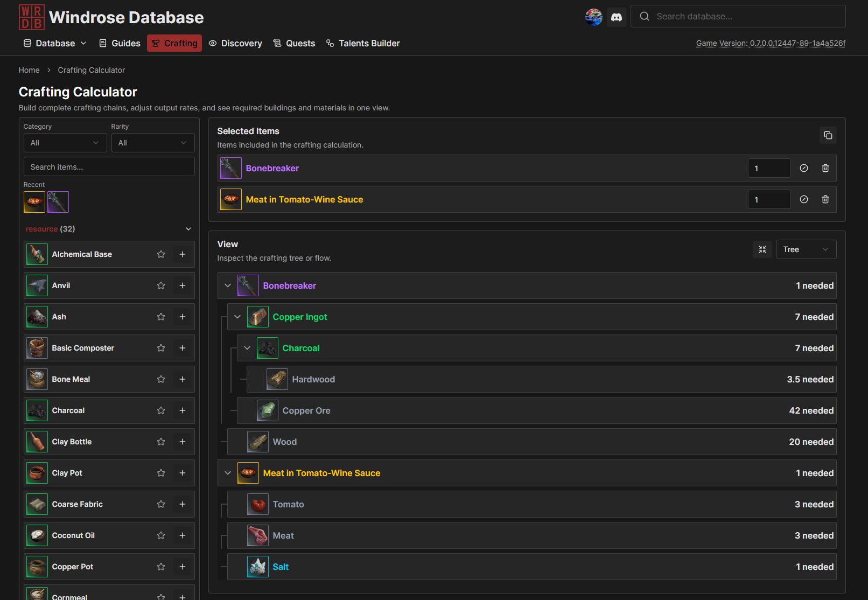Viewport: 868px width, 600px height.
Task: Select the Bonebreaker recent item thumbnail
Action: 58,202
